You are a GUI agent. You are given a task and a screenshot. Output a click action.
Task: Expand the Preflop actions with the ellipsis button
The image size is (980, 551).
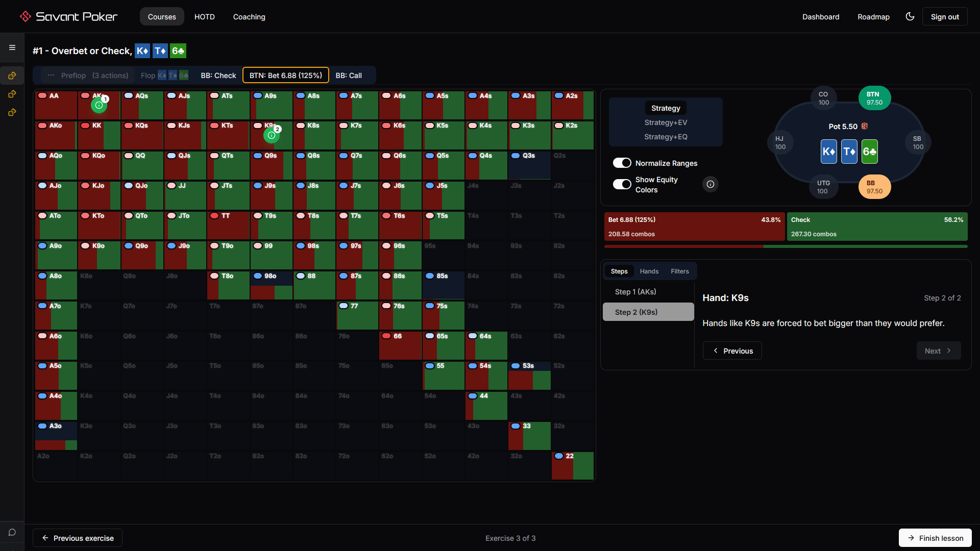51,75
